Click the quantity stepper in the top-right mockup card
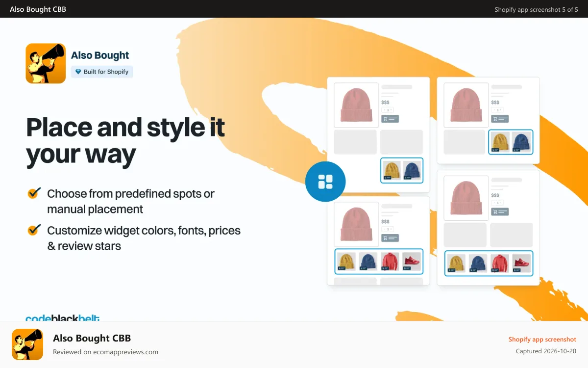 click(497, 110)
